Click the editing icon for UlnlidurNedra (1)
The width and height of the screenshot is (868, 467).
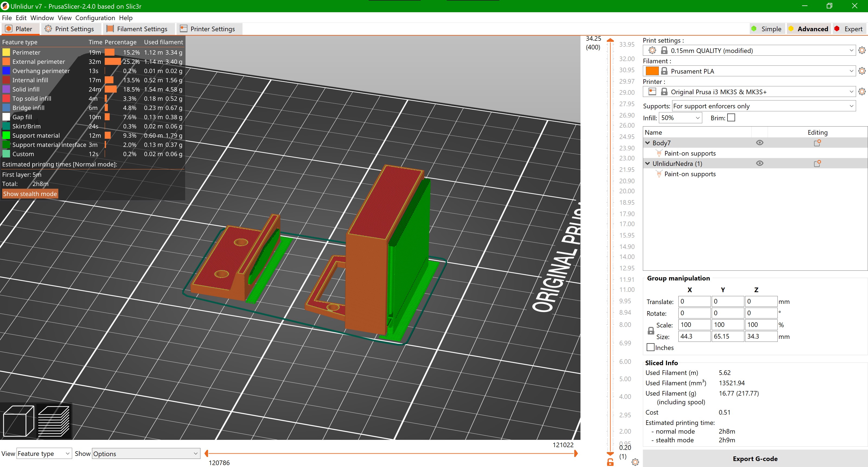click(x=817, y=163)
